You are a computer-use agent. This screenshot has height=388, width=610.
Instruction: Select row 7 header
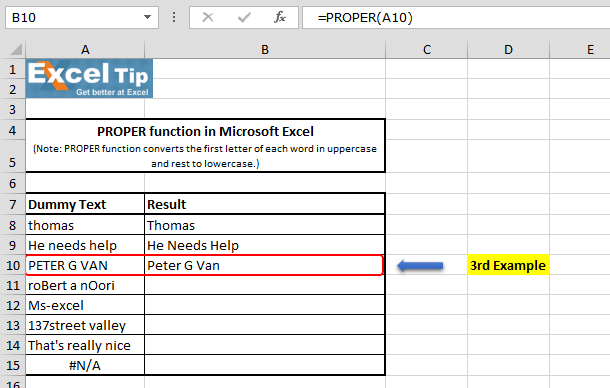point(12,204)
